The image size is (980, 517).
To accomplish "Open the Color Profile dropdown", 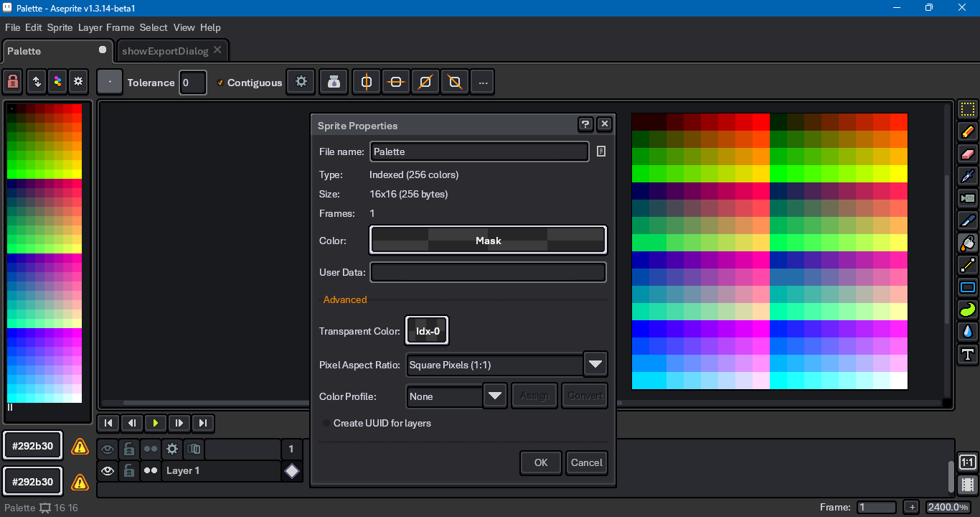I will (495, 396).
